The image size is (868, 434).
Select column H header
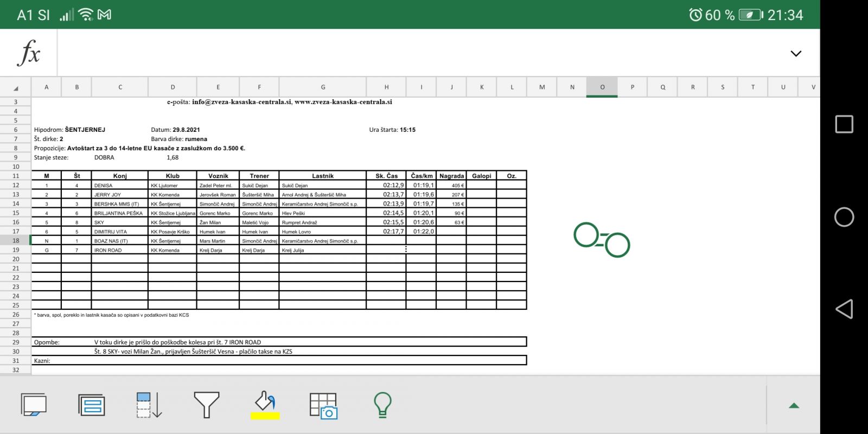pos(386,87)
